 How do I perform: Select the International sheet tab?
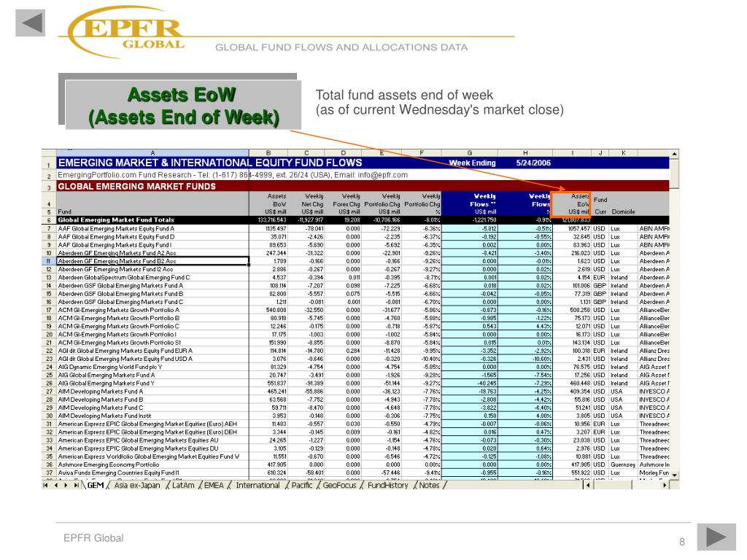pos(258,485)
